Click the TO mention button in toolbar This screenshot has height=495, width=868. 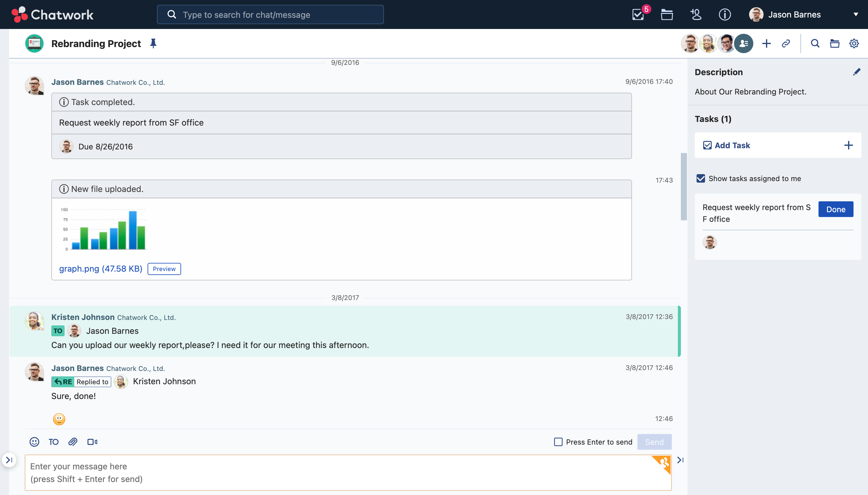coord(53,442)
